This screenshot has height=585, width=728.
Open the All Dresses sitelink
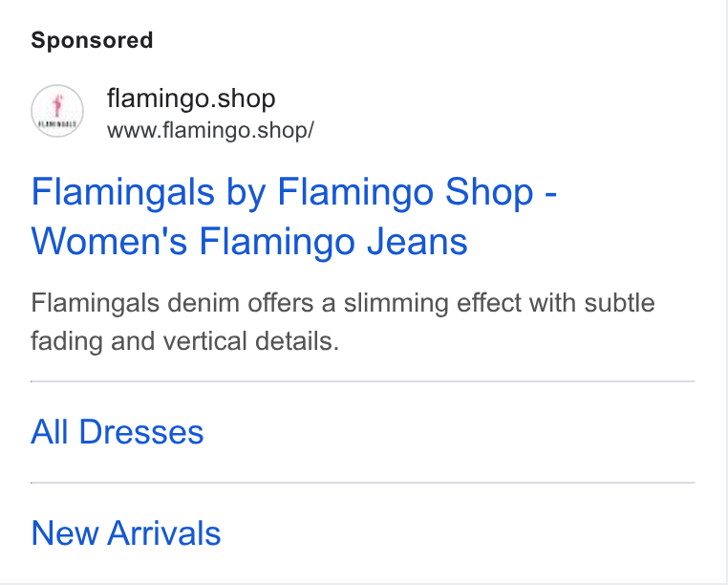[x=117, y=432]
